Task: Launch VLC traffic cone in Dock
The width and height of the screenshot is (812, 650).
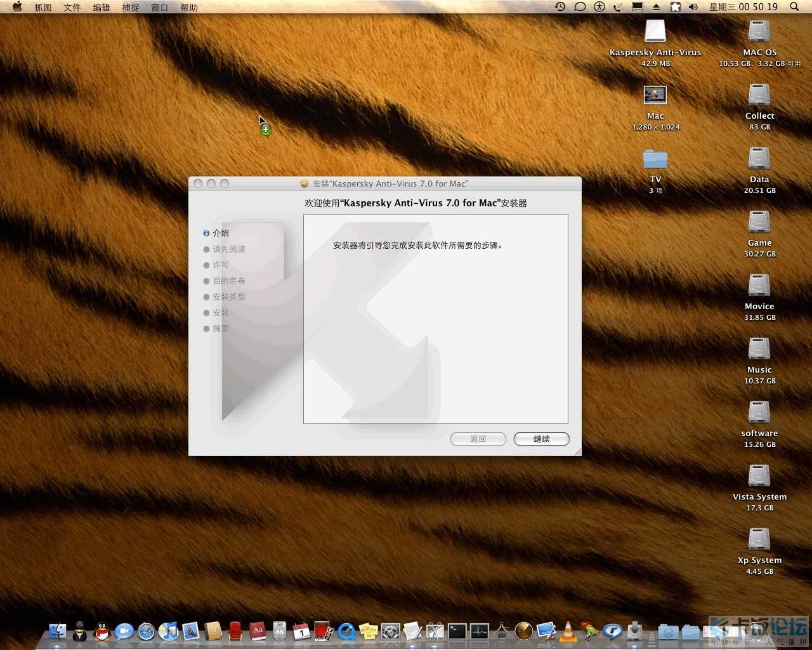Action: pyautogui.click(x=568, y=631)
